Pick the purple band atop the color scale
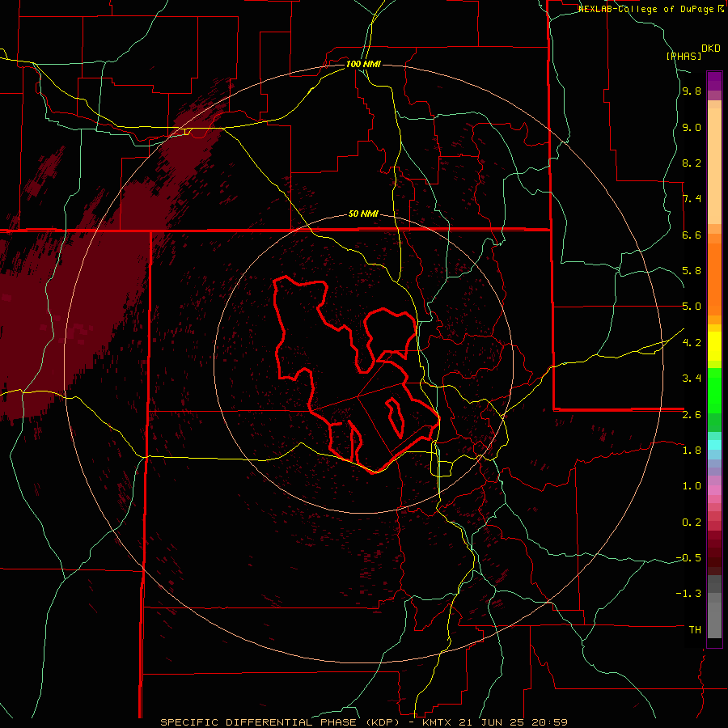Screen dimensions: 728x728 point(714,81)
